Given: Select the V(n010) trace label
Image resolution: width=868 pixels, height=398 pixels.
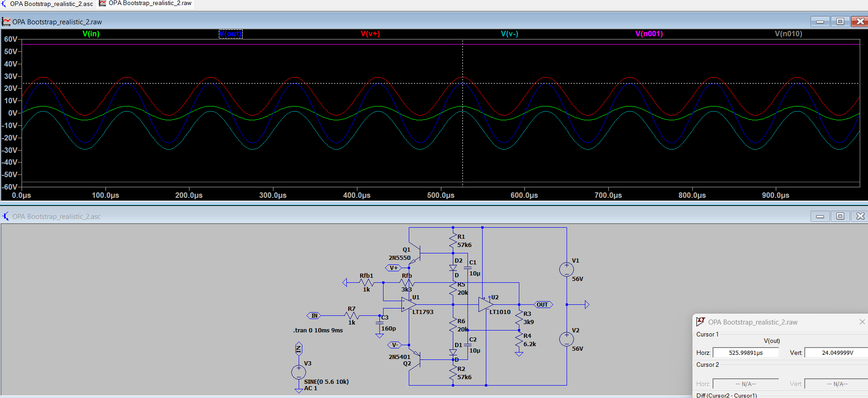Looking at the screenshot, I should [789, 34].
